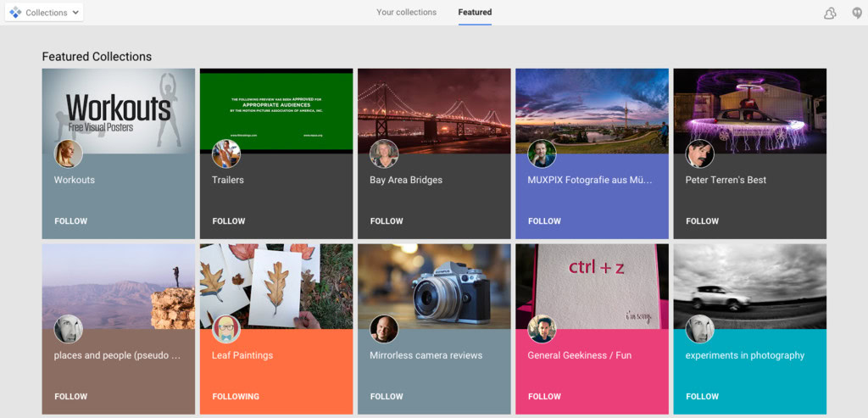This screenshot has width=868, height=418.
Task: Click the Featured Collections heading
Action: click(97, 57)
